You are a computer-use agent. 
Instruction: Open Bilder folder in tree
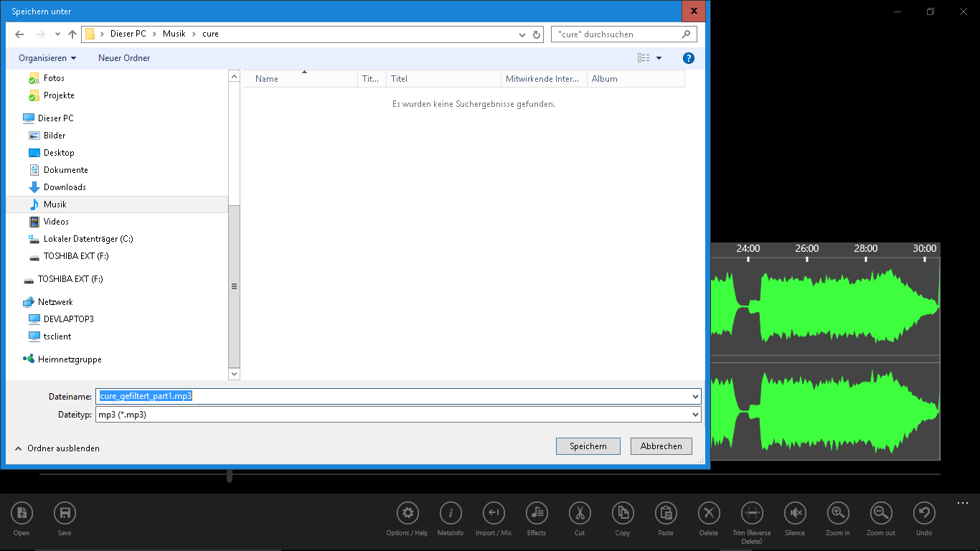55,136
